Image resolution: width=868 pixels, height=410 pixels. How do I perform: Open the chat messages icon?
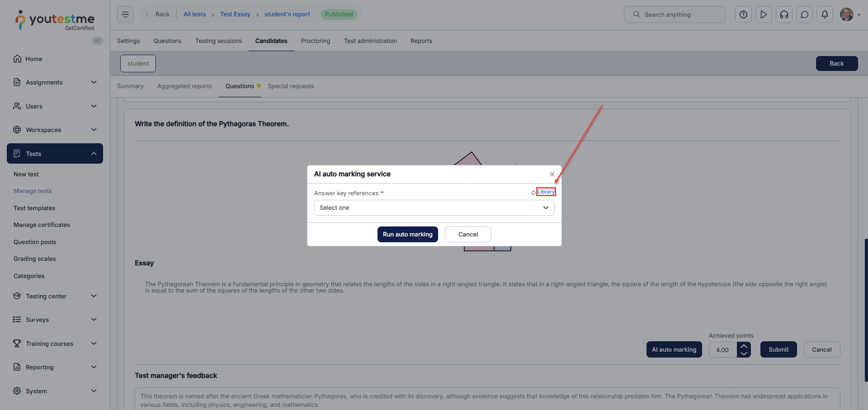coord(804,14)
